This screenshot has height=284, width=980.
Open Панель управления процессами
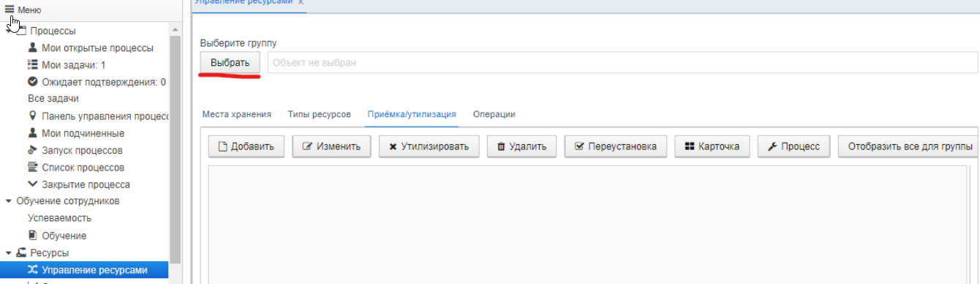(105, 116)
